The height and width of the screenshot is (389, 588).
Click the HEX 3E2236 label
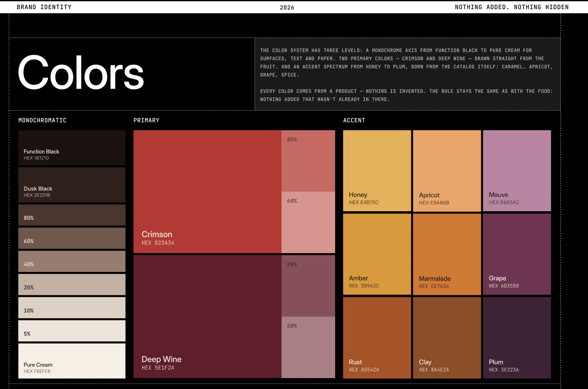coord(504,370)
